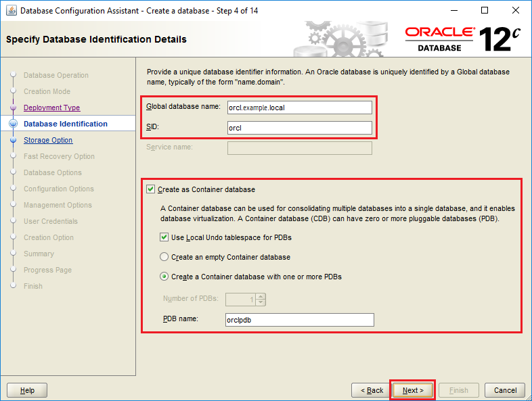Image resolution: width=532 pixels, height=401 pixels.
Task: Open the Storage Option step link
Action: point(48,140)
